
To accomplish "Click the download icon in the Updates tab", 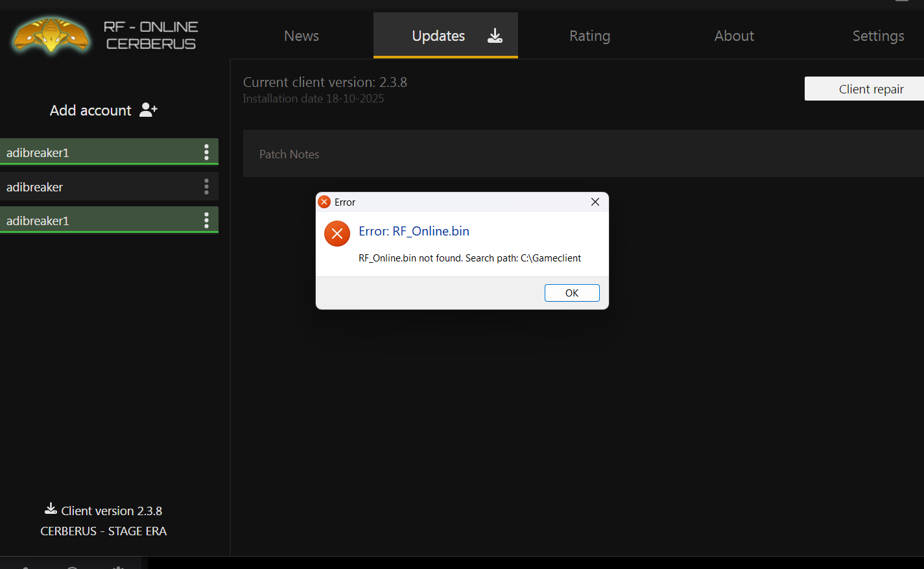I will (x=495, y=36).
